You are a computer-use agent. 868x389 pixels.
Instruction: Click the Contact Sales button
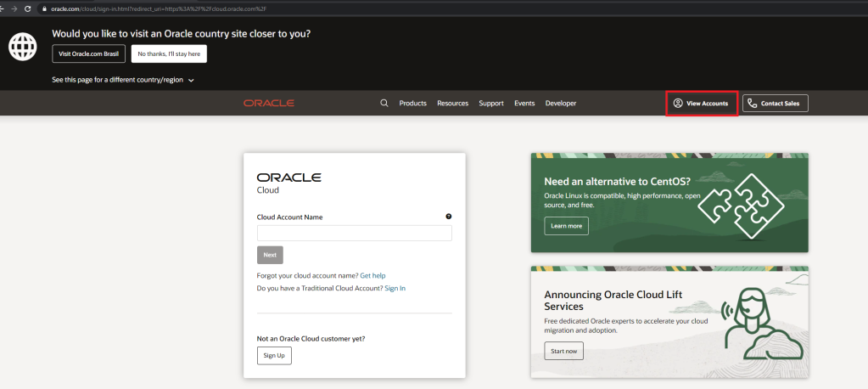coord(775,104)
